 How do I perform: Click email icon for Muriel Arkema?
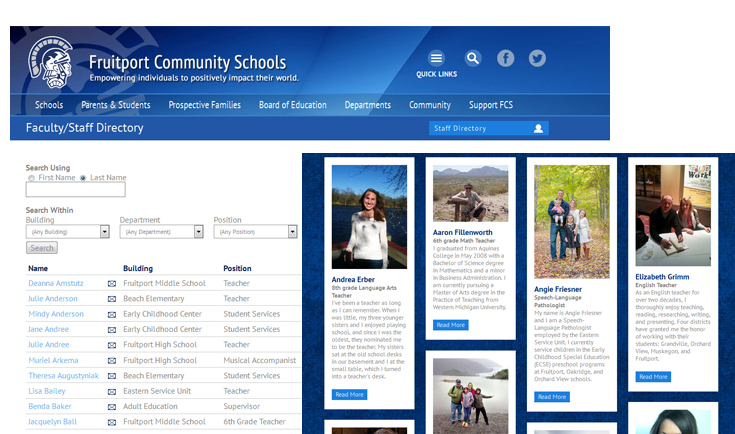tap(112, 361)
